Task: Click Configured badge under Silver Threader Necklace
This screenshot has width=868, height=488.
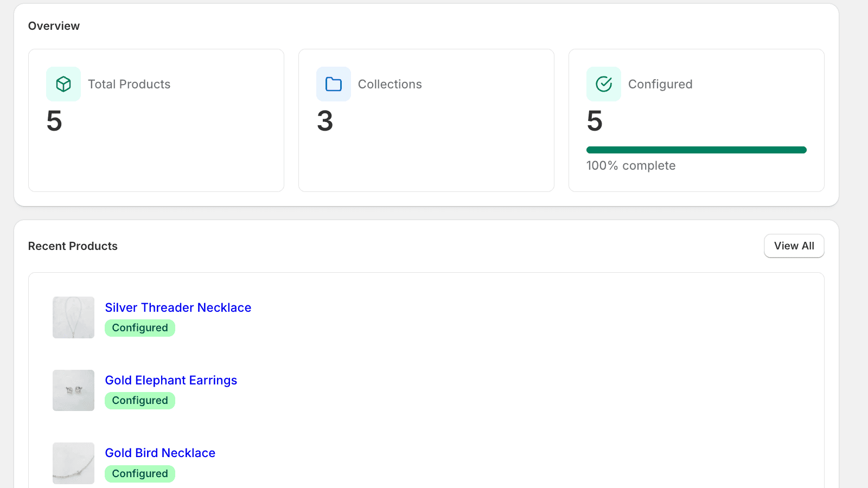Action: [140, 328]
